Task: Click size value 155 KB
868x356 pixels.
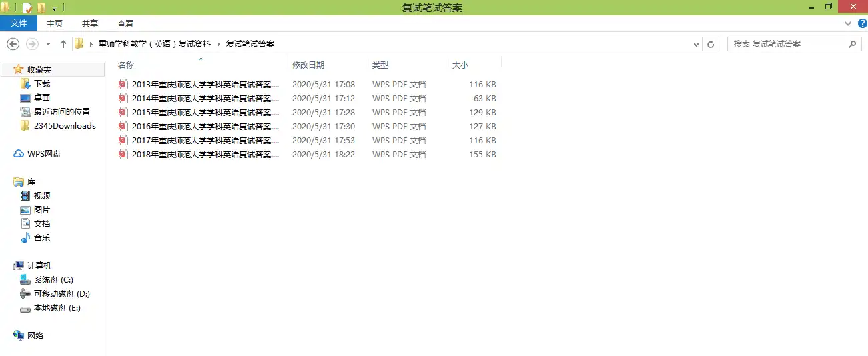Action: (482, 155)
